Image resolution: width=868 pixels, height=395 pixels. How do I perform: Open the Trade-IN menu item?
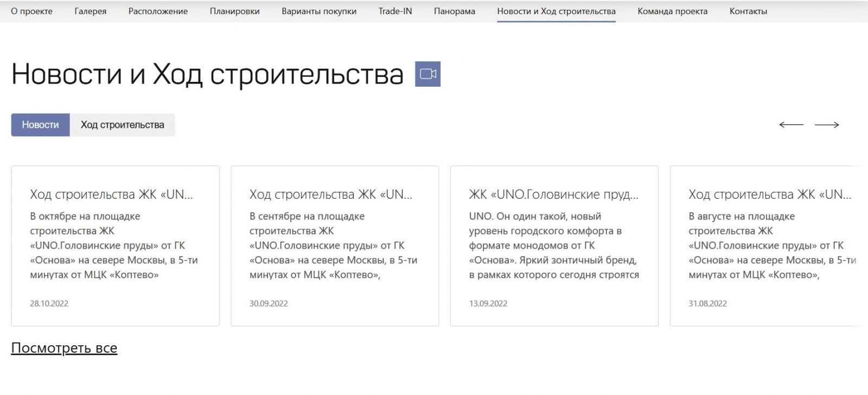coord(395,11)
